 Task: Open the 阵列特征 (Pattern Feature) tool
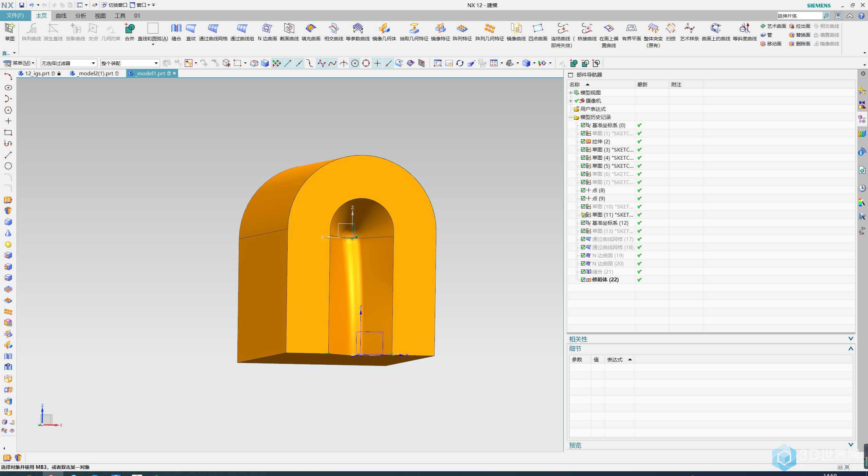(x=462, y=32)
